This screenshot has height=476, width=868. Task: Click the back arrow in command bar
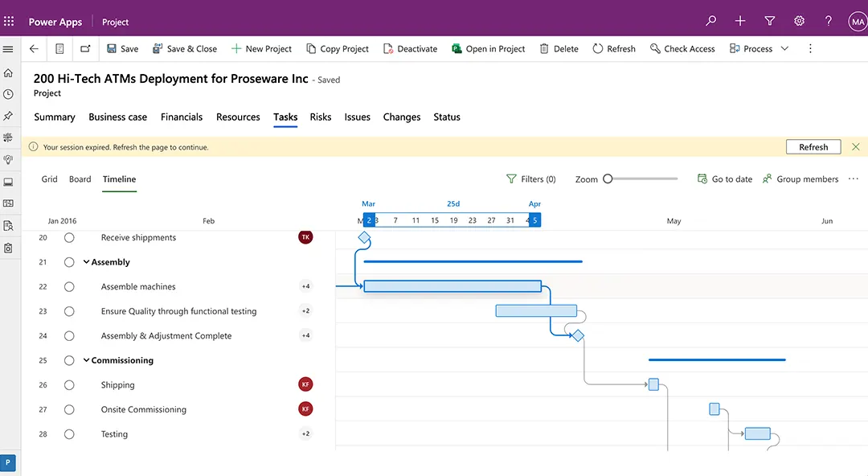click(34, 49)
